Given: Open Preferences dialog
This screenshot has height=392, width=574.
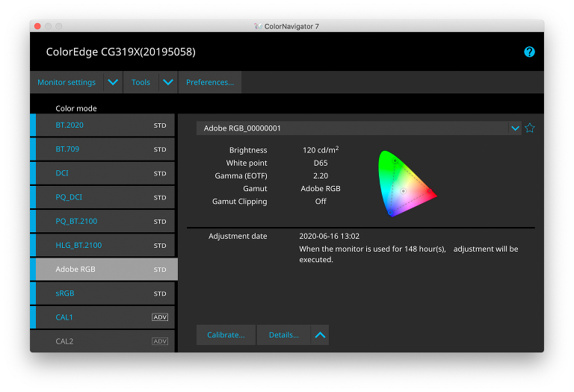Looking at the screenshot, I should coord(210,82).
